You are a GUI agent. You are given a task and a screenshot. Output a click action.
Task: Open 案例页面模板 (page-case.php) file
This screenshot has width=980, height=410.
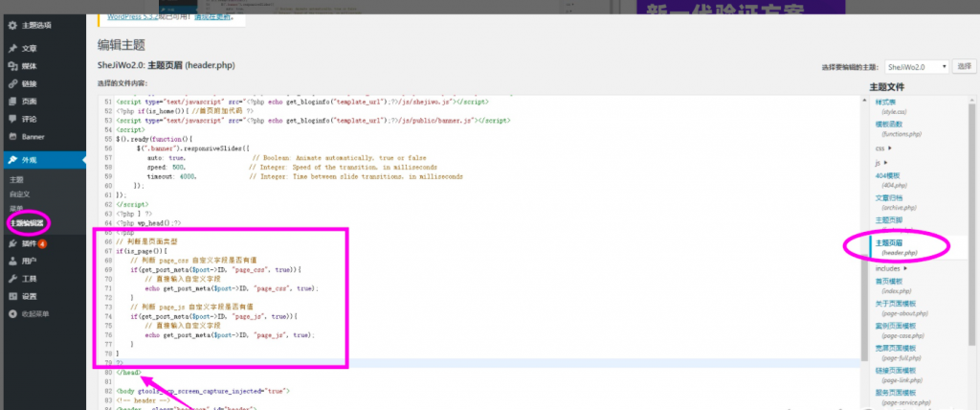click(901, 330)
